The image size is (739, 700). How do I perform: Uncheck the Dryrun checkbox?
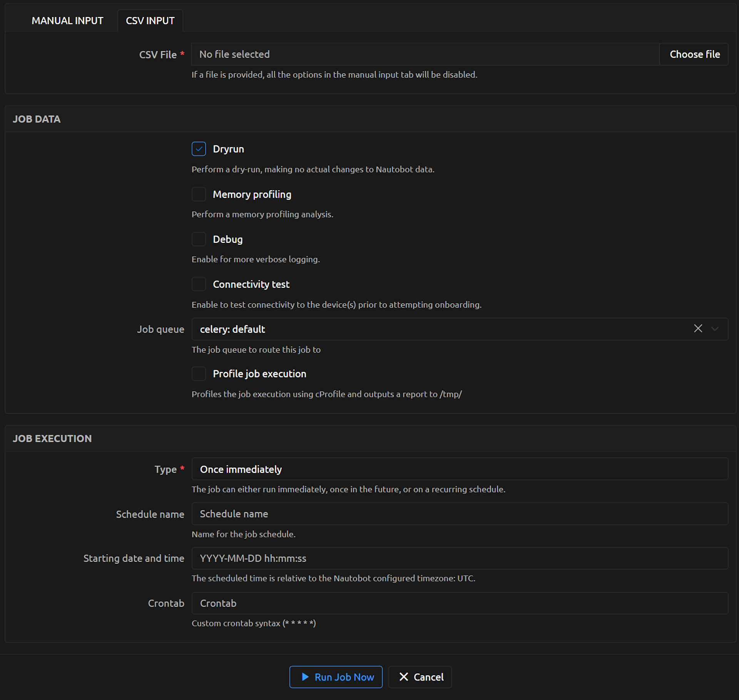pos(199,149)
